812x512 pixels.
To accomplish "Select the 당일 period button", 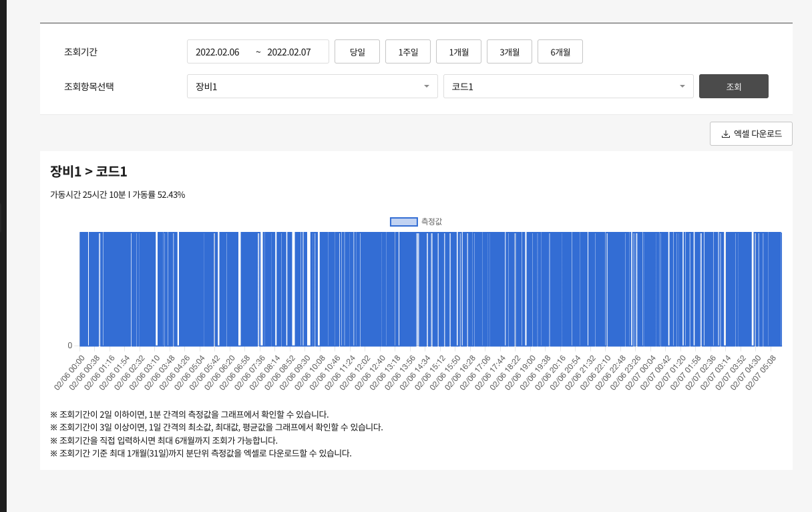I will [357, 52].
